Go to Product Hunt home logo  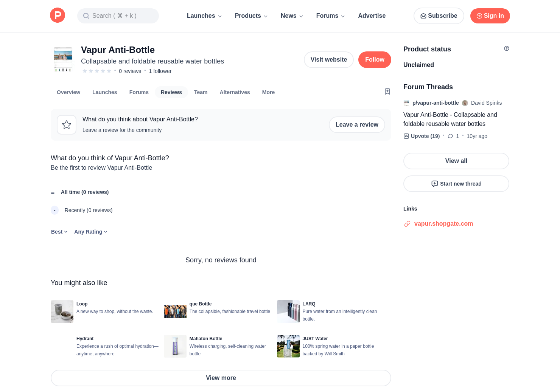(x=58, y=15)
